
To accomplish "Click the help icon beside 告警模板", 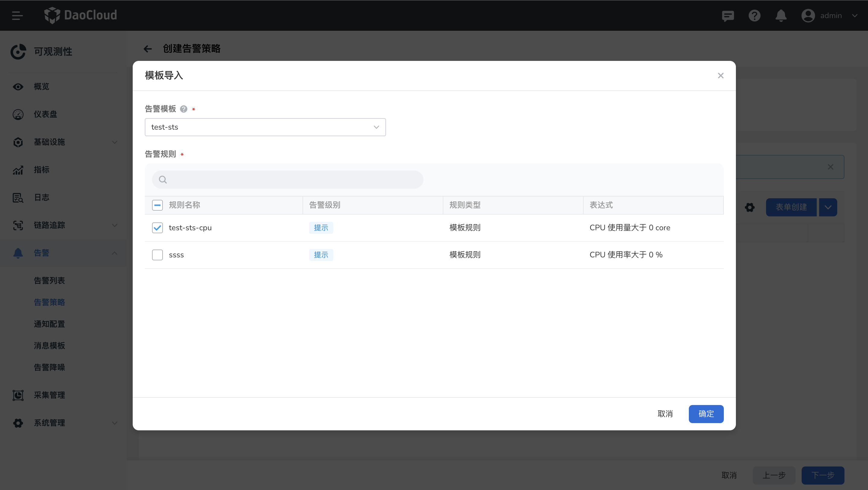I will [x=184, y=109].
